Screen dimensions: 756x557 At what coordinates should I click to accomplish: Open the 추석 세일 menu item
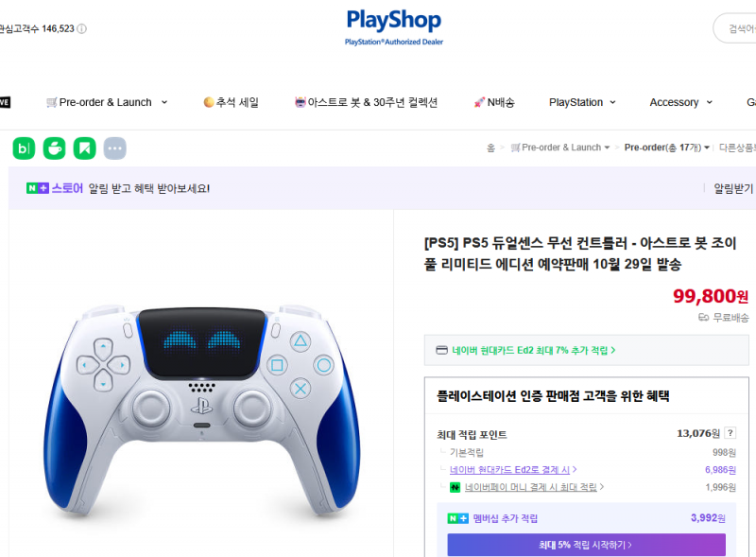(x=232, y=102)
